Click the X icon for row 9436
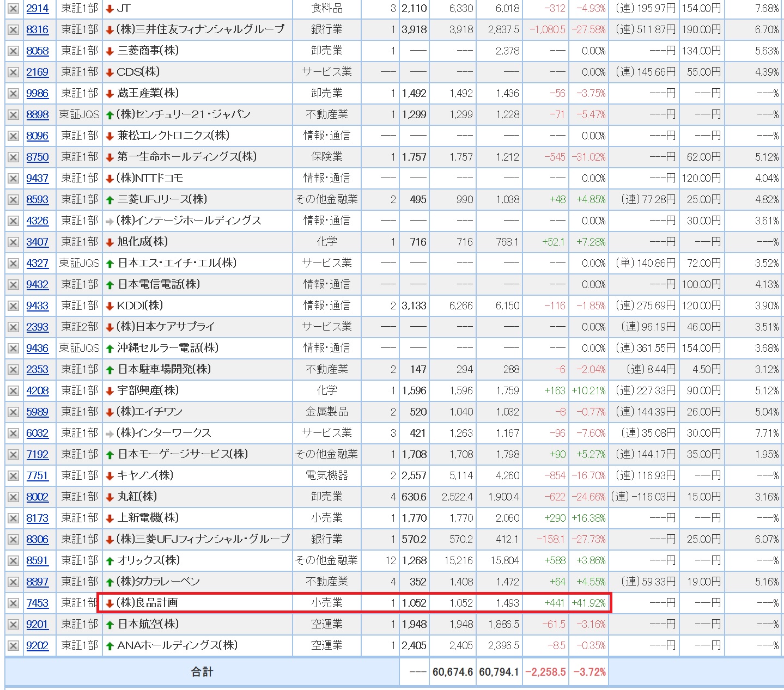The height and width of the screenshot is (690, 784). [14, 349]
